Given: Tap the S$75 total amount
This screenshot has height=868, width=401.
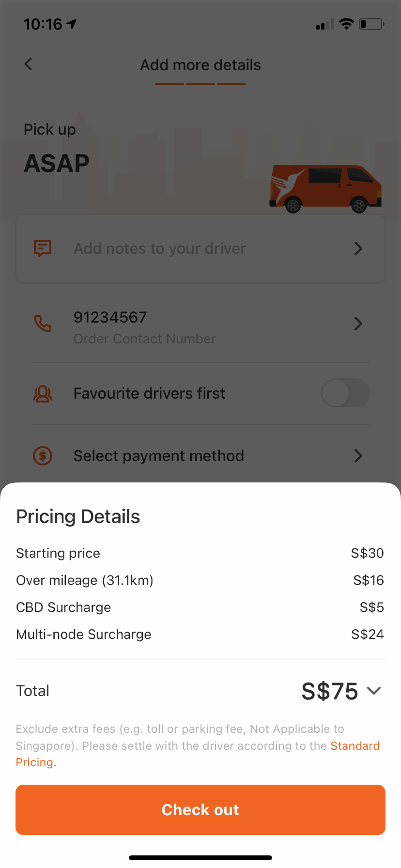Looking at the screenshot, I should [330, 691].
